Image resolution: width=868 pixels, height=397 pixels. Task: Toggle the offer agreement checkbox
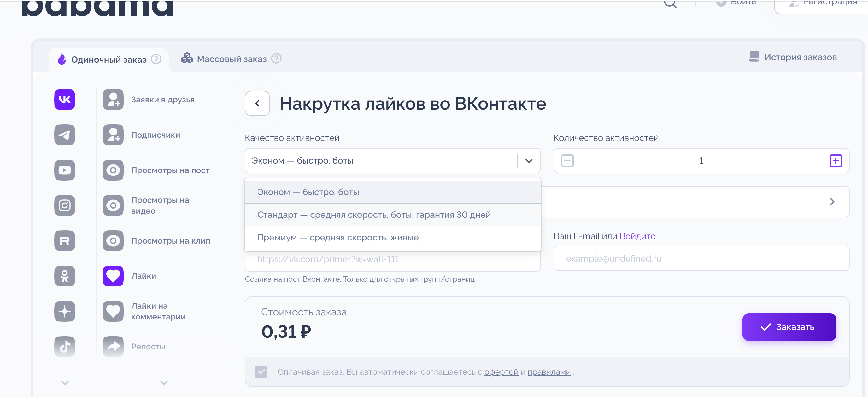(261, 372)
